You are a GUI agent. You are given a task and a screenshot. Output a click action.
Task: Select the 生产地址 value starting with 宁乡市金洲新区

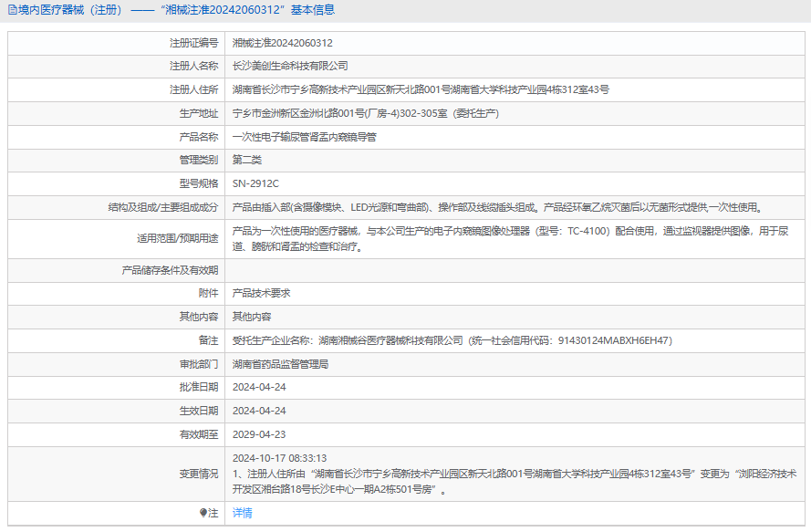coord(366,113)
